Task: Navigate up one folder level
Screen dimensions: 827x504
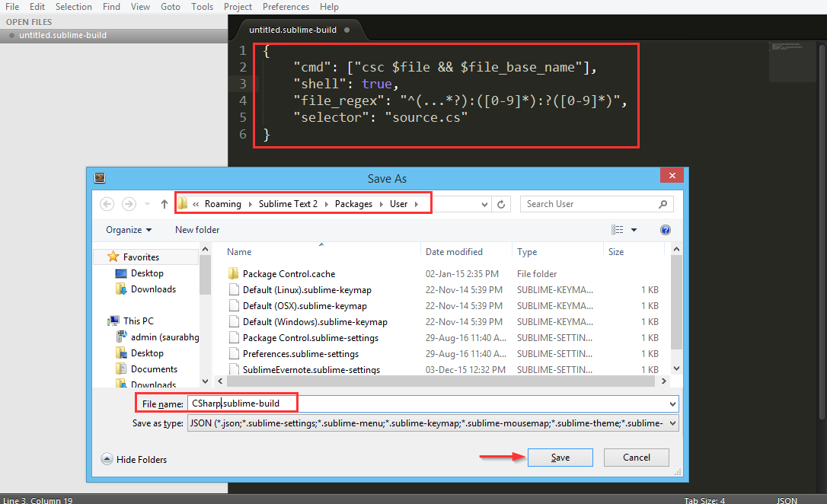Action: click(x=164, y=203)
